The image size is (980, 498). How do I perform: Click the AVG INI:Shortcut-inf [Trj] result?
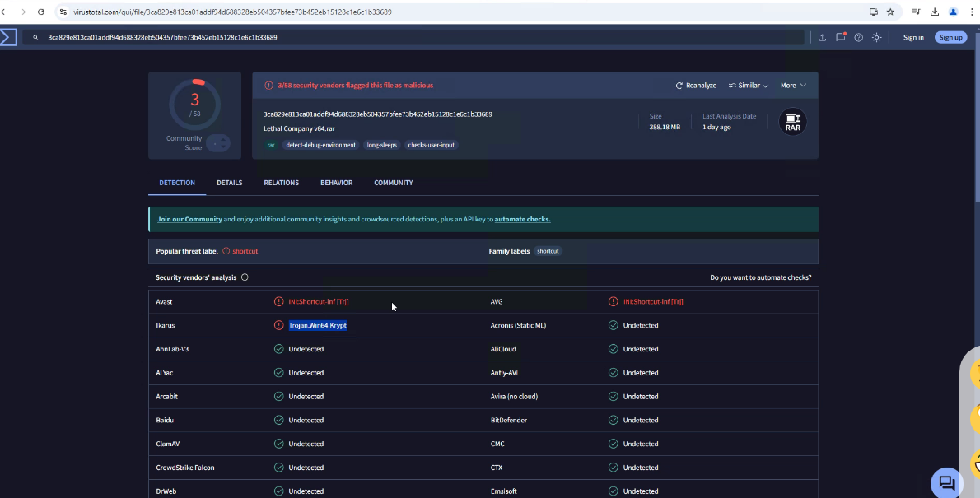point(653,302)
